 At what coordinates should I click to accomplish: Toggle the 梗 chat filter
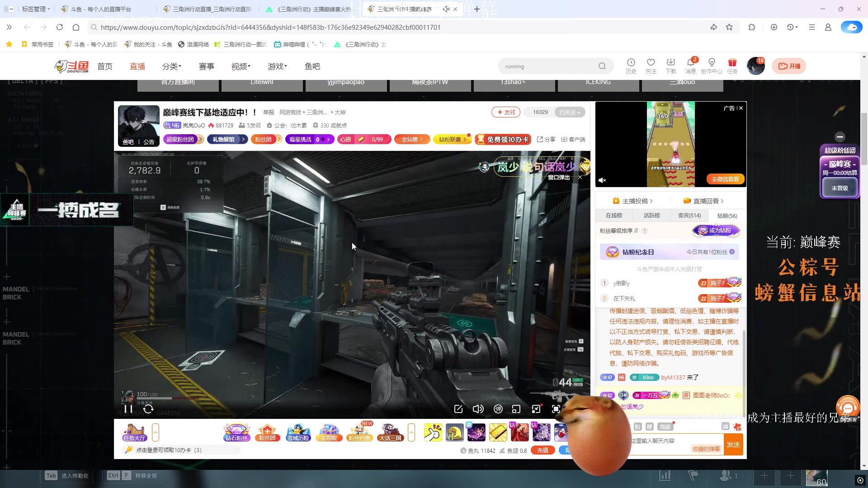(x=650, y=427)
